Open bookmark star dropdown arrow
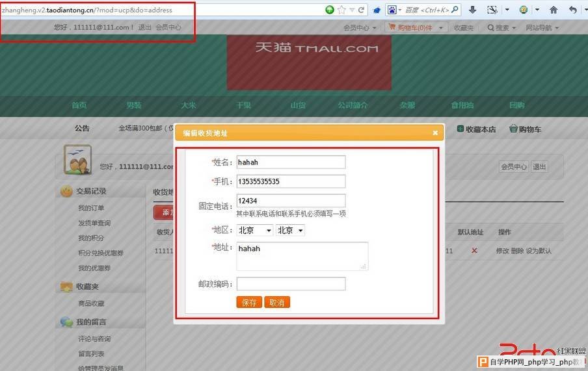 coord(352,10)
